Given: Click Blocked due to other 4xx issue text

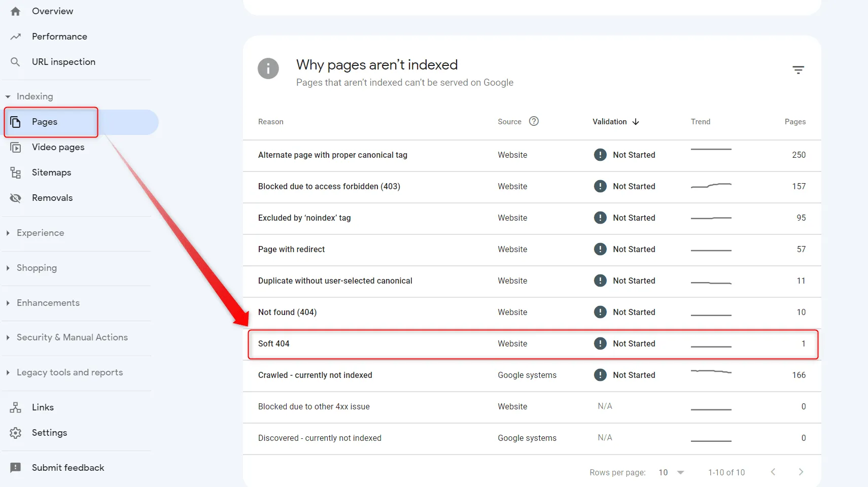Looking at the screenshot, I should pos(314,407).
